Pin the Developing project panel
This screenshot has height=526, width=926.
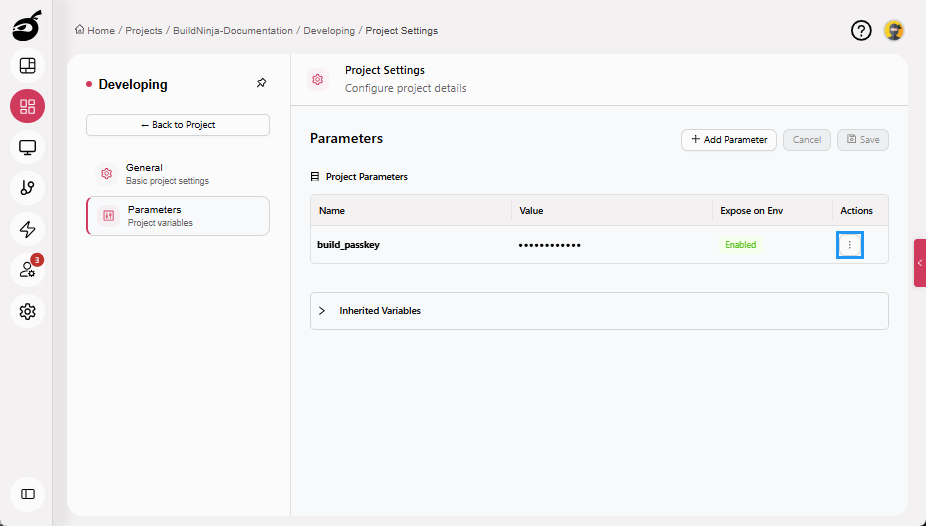pyautogui.click(x=262, y=83)
